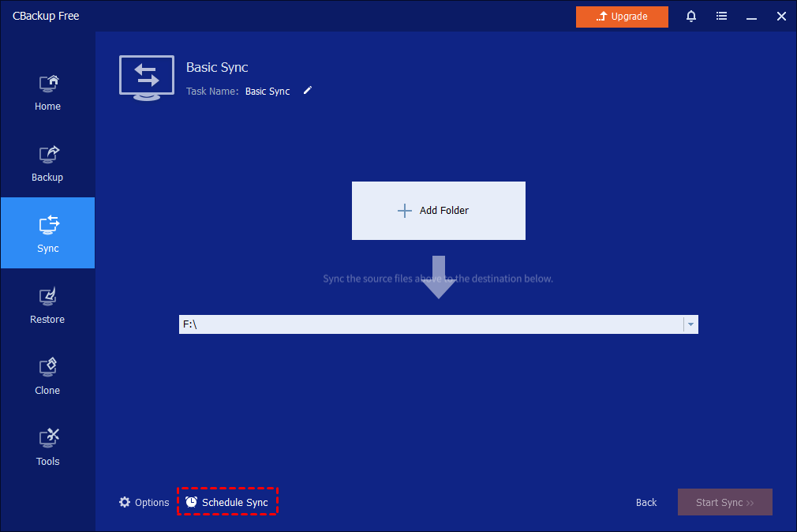Click the Back button
Image resolution: width=797 pixels, height=532 pixels.
[x=646, y=503]
